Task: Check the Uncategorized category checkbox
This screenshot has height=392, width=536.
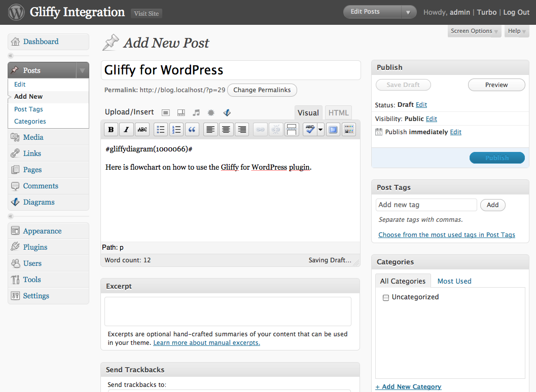Action: click(x=386, y=297)
